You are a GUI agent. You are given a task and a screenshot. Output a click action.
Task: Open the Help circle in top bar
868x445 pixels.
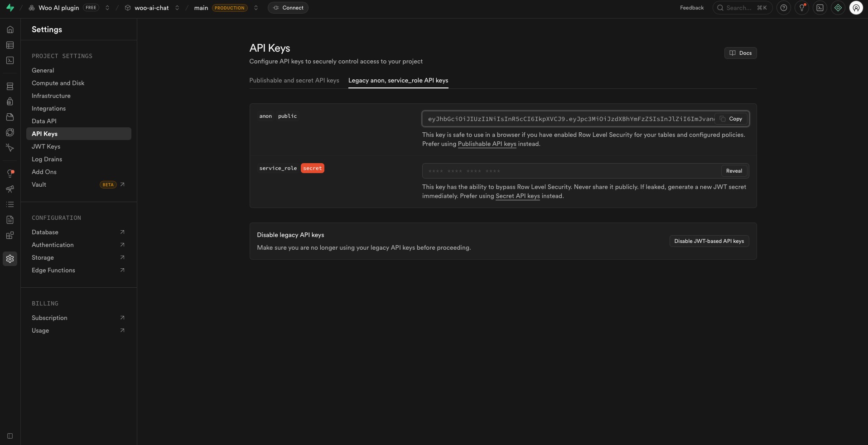[x=783, y=8]
